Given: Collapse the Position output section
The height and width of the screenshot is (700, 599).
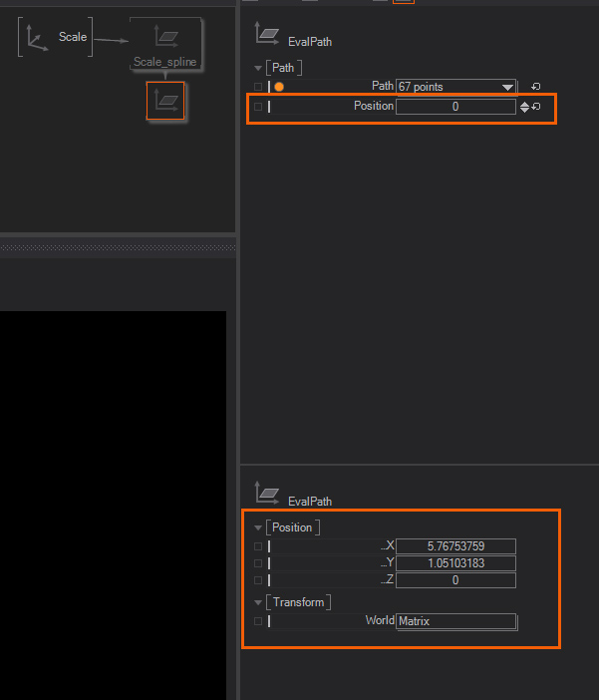Looking at the screenshot, I should tap(258, 527).
